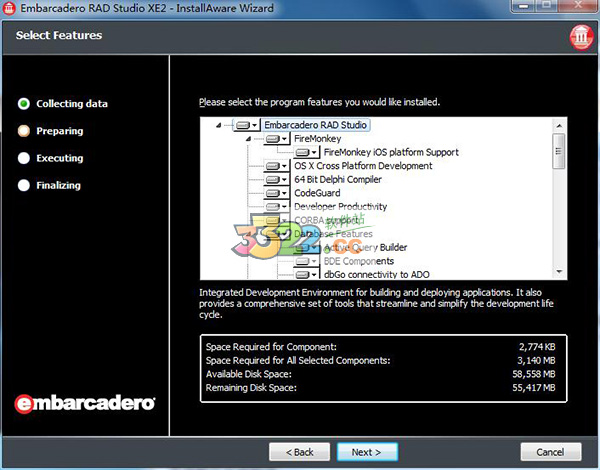Open the dbGo connectivity to ADO install dropdown
The height and width of the screenshot is (470, 600).
(x=306, y=274)
